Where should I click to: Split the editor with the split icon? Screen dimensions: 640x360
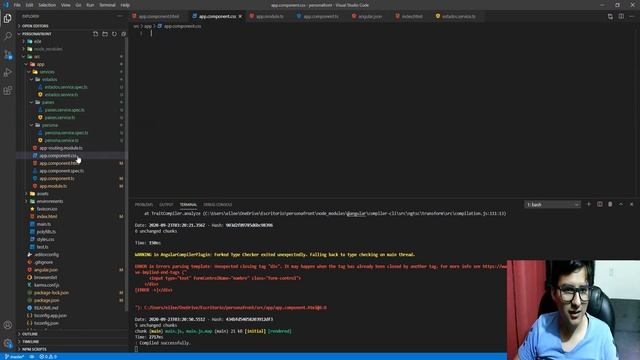click(x=621, y=16)
